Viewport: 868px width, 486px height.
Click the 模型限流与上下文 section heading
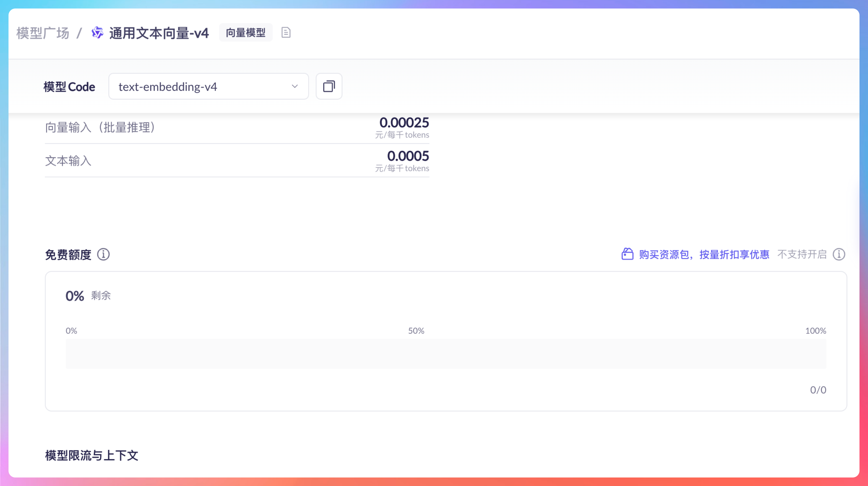pyautogui.click(x=92, y=455)
